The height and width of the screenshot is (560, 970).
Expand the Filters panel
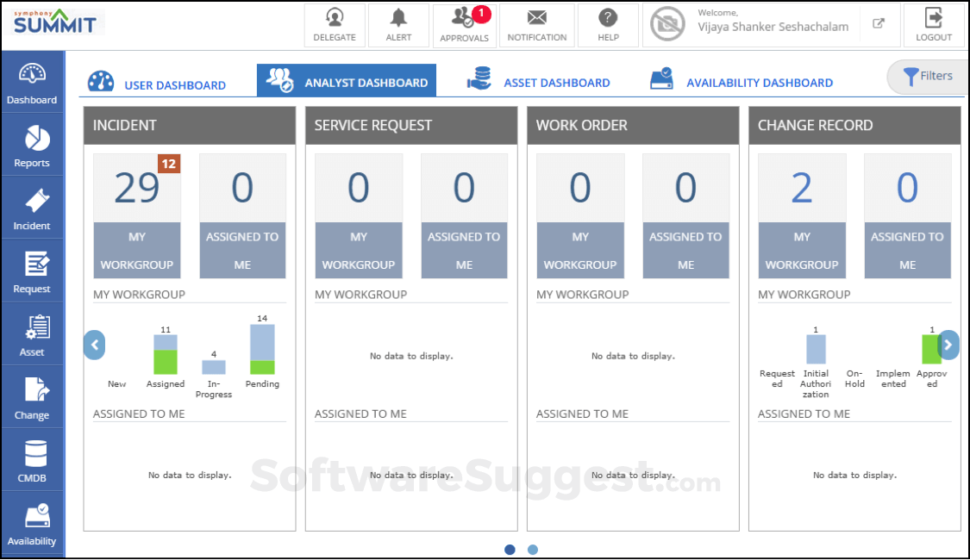927,77
